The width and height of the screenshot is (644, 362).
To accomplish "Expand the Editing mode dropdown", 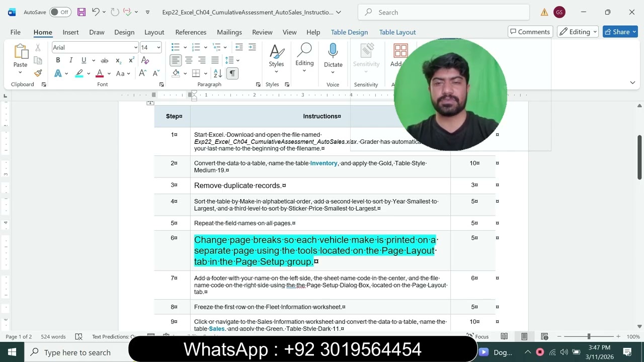I will (578, 32).
